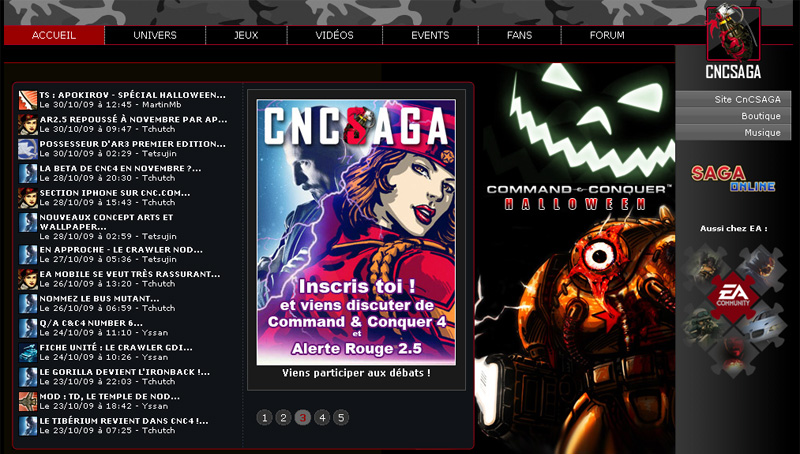Open news 'La beta de CNC4 en novembre'
The height and width of the screenshot is (454, 800).
[120, 168]
